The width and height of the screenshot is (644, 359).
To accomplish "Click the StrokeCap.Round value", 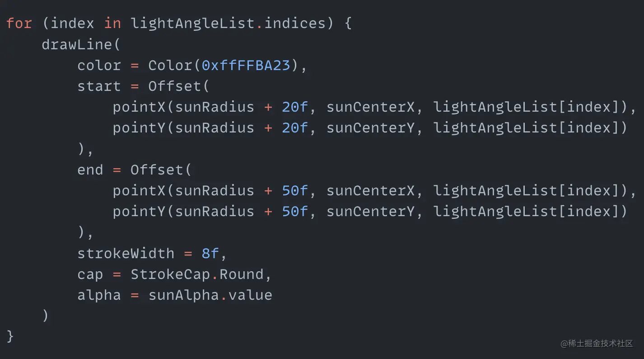I will click(197, 274).
